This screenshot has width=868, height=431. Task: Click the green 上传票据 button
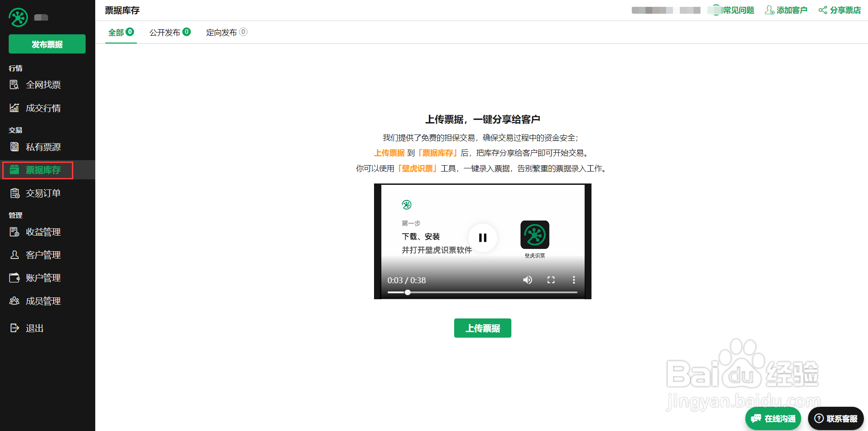coord(483,328)
